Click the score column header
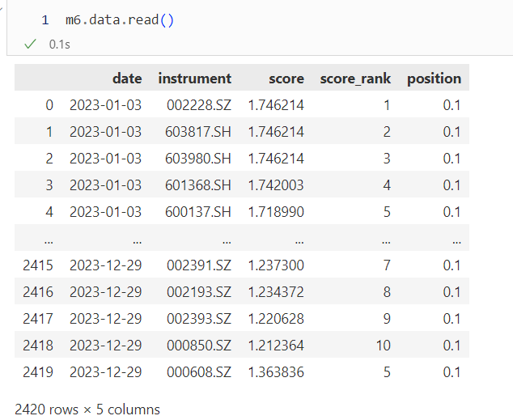 [286, 78]
